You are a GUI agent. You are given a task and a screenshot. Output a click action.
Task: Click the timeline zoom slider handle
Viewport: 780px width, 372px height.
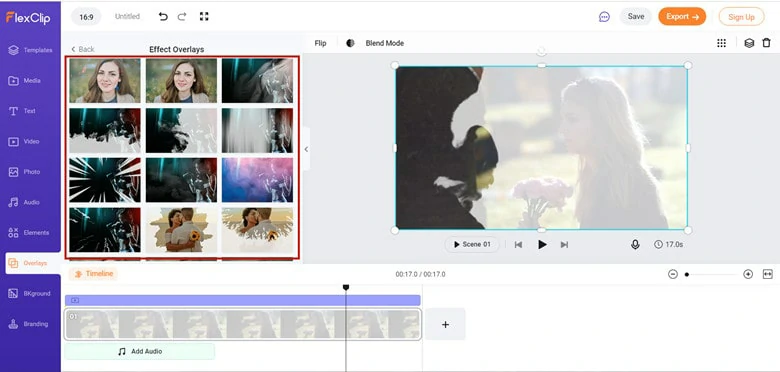click(687, 275)
